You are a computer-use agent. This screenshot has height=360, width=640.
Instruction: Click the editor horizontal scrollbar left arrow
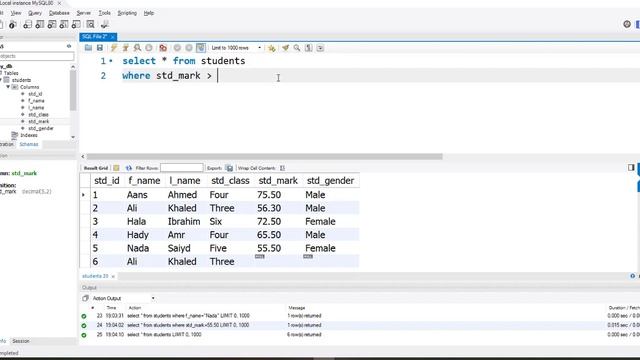(x=83, y=156)
